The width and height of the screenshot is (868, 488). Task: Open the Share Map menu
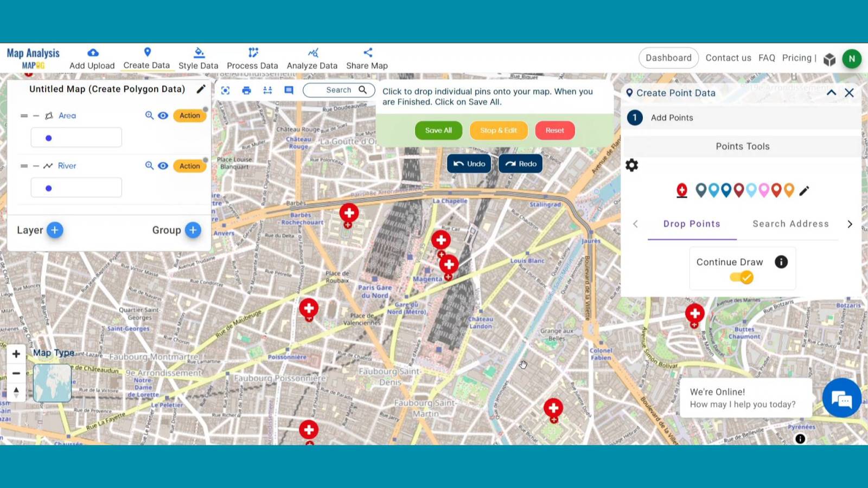tap(367, 59)
